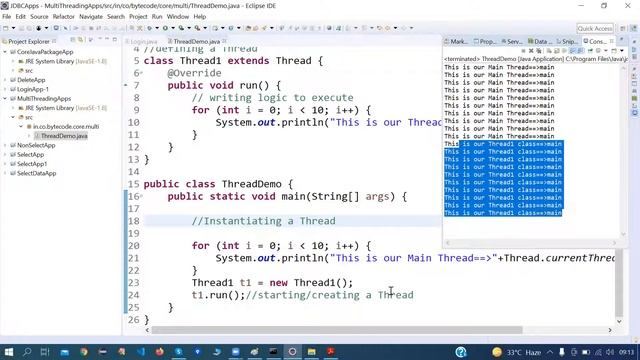Viewport: 640px width, 360px height.
Task: Toggle code folding on line 16
Action: (x=141, y=196)
